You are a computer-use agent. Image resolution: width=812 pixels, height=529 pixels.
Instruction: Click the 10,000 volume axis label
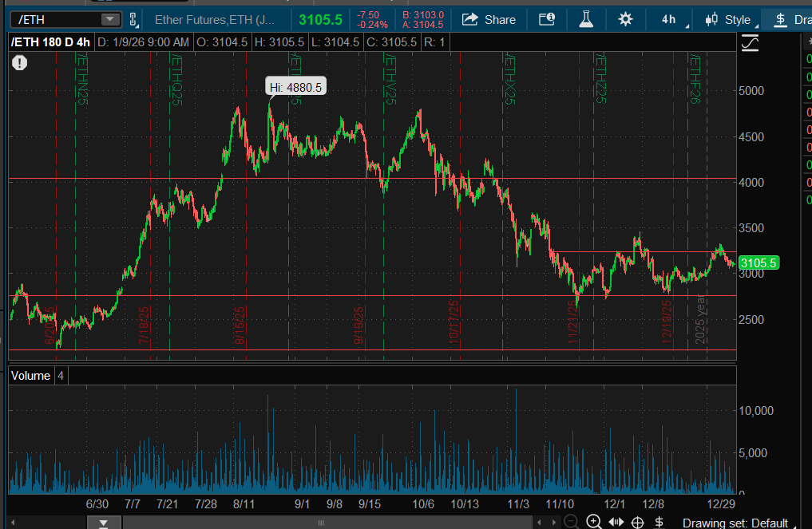coord(756,410)
